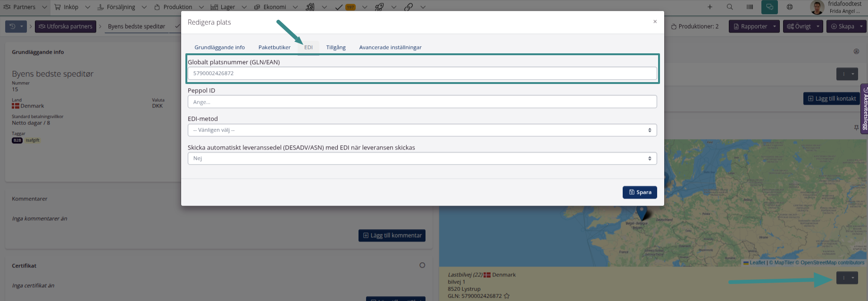Select the Byens bedste speditør breadcrumb tab
This screenshot has width=868, height=301.
(137, 26)
